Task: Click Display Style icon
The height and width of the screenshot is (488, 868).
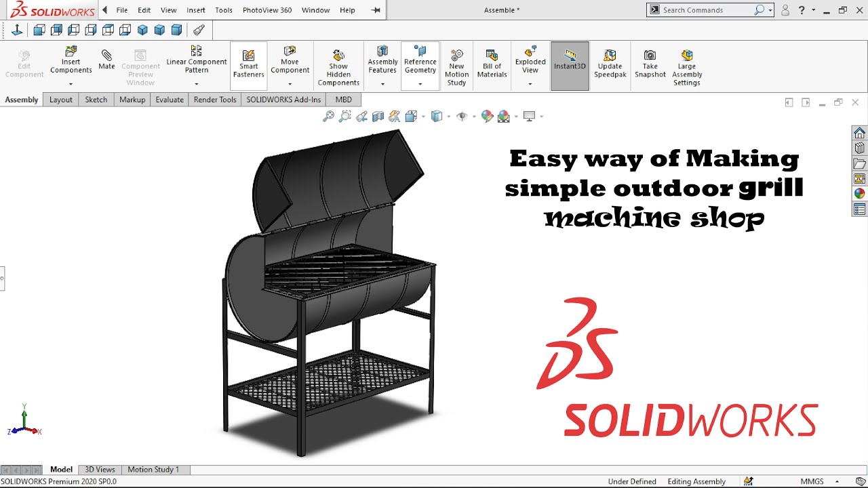Action: tap(437, 117)
